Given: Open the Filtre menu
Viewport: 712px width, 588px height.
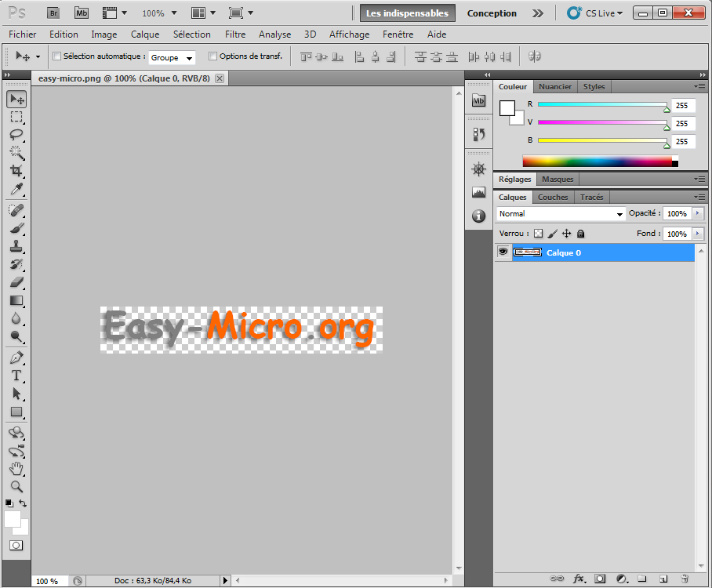Looking at the screenshot, I should point(235,34).
